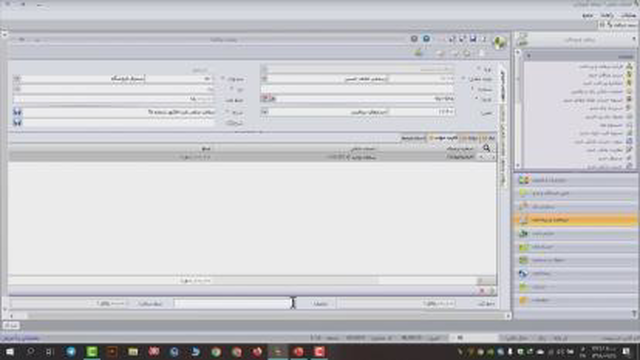Click the lookup button of fourth right-column field
This screenshot has width=640, height=360.
tap(264, 111)
